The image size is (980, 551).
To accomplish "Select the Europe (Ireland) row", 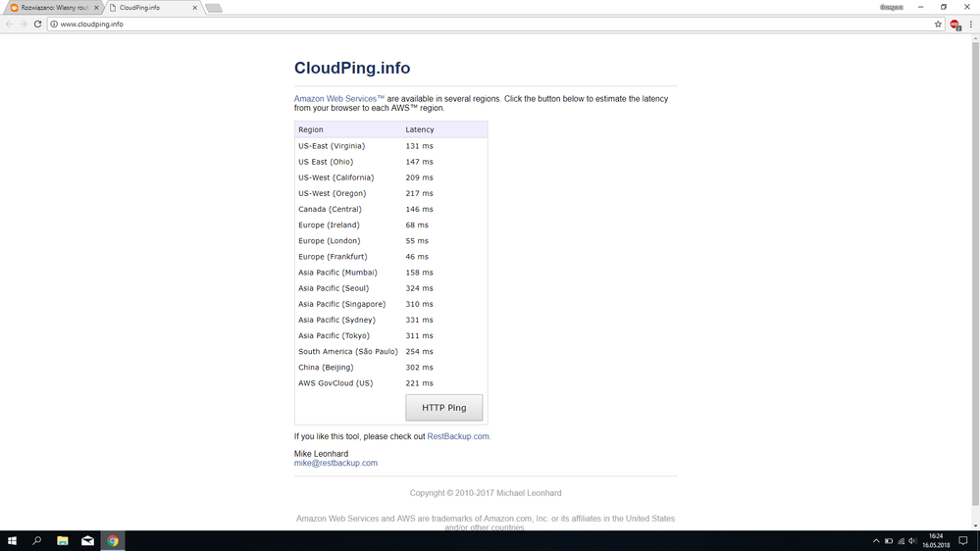I will click(391, 225).
